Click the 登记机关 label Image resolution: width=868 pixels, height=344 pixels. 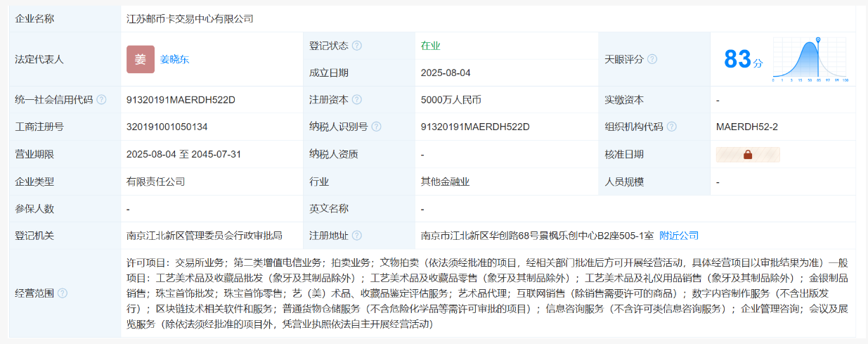[x=35, y=236]
